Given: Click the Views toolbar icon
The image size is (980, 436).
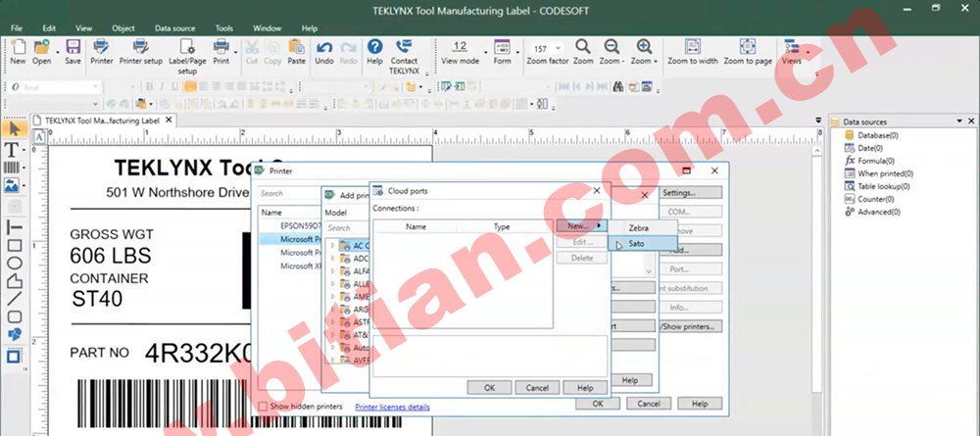Looking at the screenshot, I should [791, 47].
